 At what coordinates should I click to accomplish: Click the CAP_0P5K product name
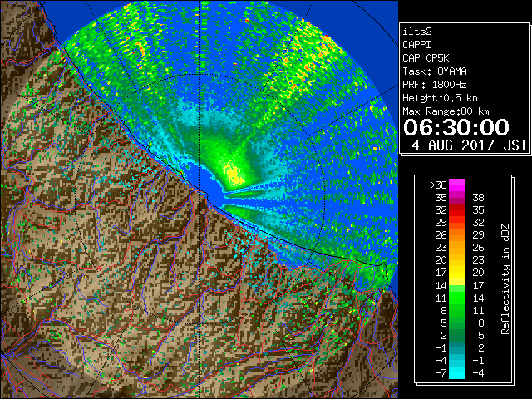click(426, 58)
